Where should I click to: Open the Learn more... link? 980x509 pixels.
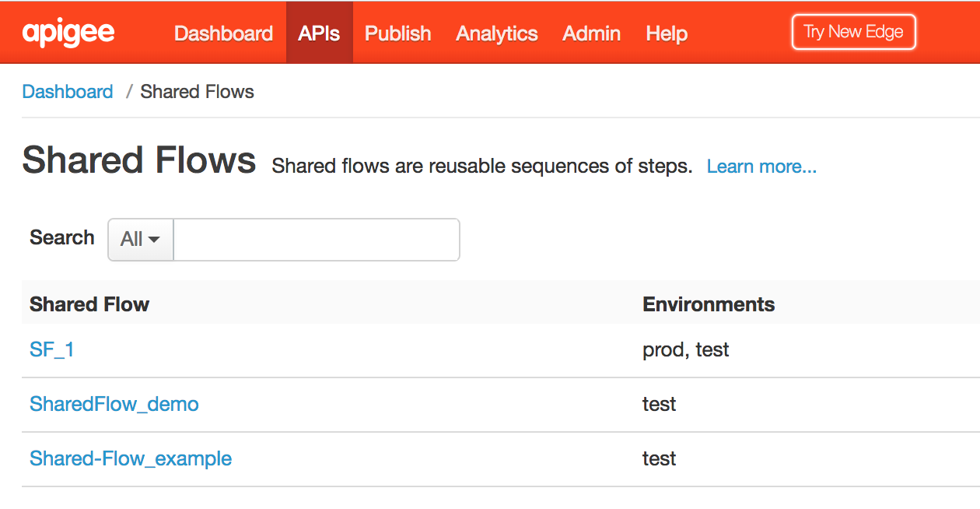pyautogui.click(x=761, y=167)
